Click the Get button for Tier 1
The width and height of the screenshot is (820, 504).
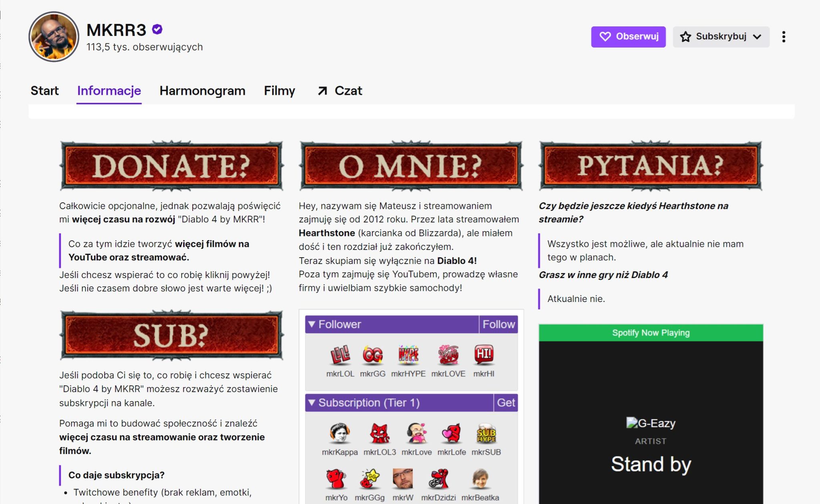click(506, 403)
